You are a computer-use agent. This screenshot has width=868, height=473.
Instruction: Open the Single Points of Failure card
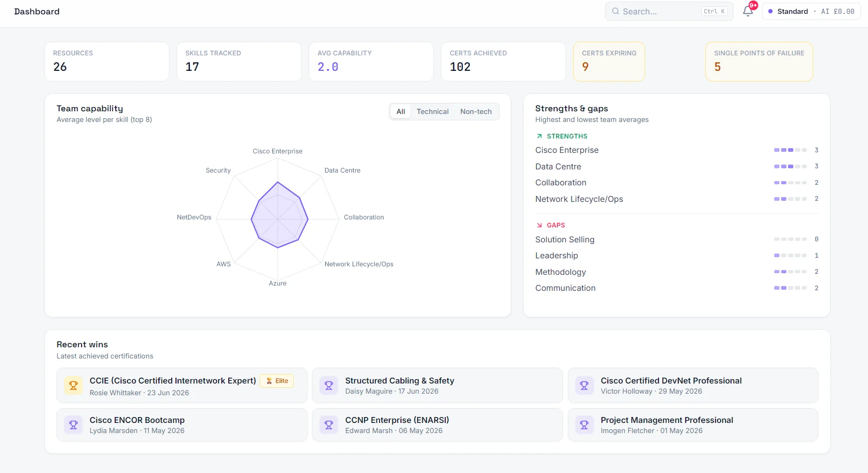click(759, 61)
